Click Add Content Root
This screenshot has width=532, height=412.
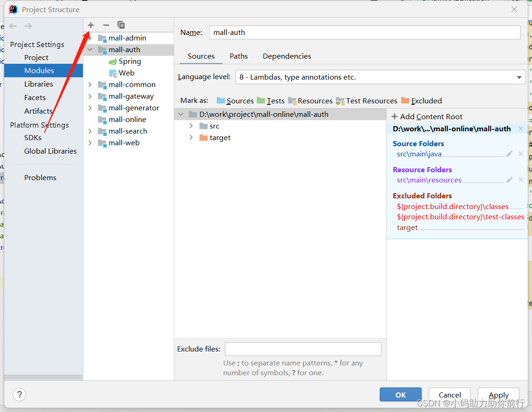(427, 117)
